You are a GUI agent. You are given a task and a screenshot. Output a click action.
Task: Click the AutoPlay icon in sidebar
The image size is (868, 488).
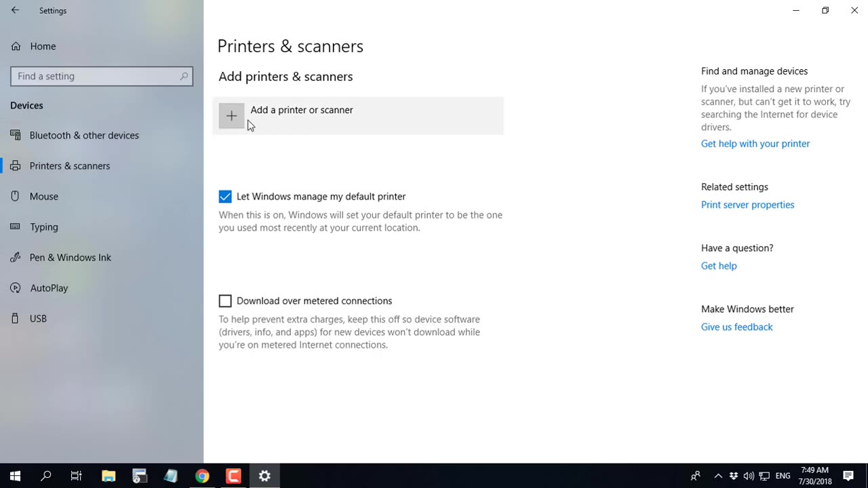click(16, 287)
